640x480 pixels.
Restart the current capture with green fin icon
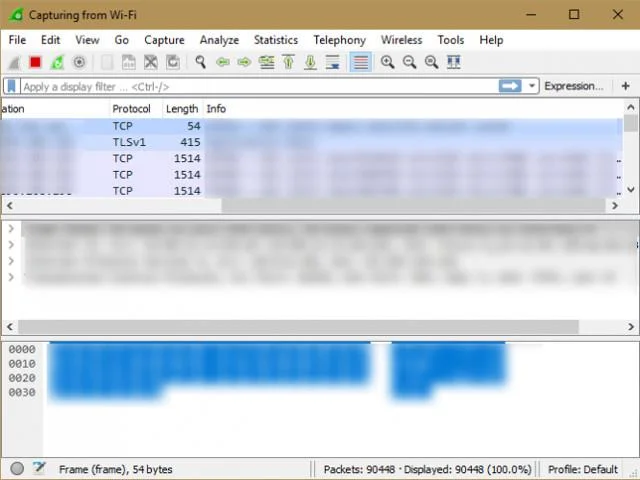[57, 62]
